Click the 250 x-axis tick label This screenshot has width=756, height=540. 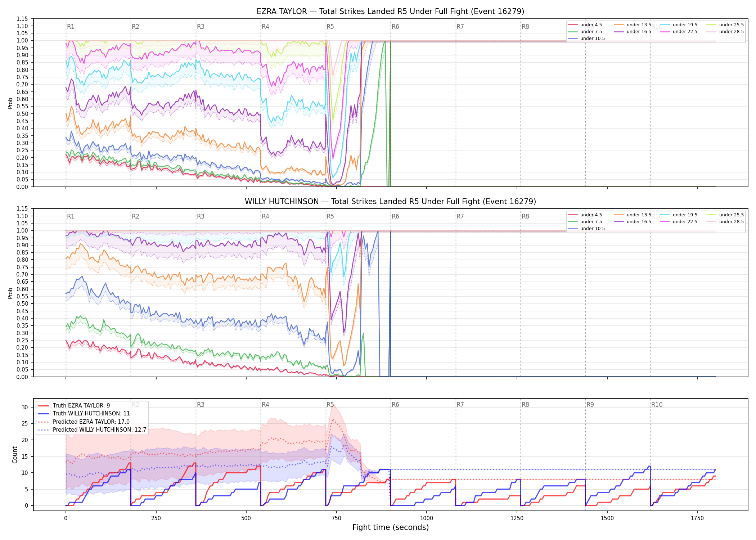pos(156,518)
